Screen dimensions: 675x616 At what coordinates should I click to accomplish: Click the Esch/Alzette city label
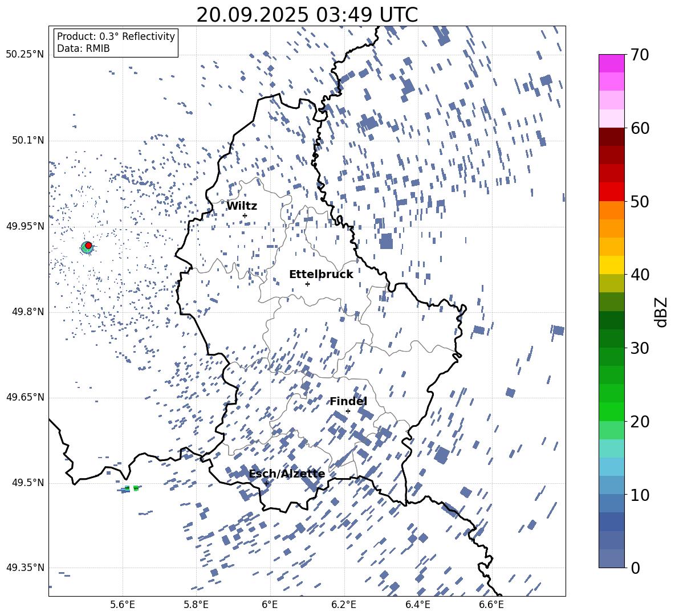click(x=287, y=474)
